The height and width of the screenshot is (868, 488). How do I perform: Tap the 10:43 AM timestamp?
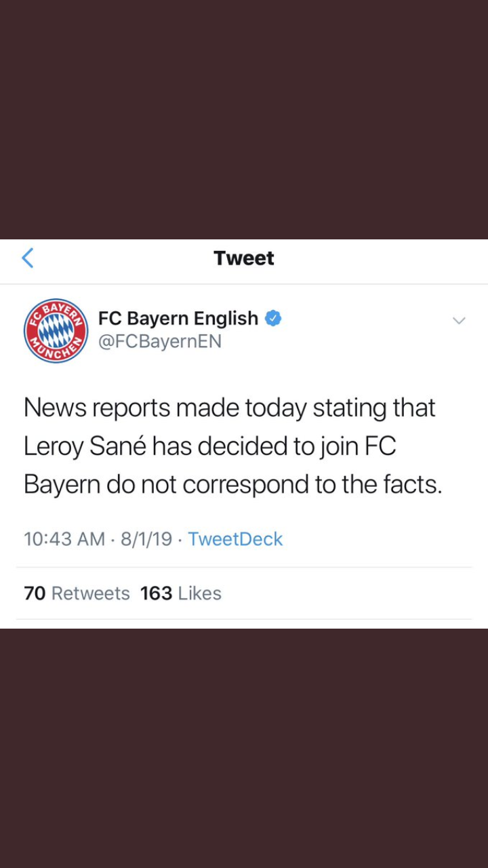[64, 539]
